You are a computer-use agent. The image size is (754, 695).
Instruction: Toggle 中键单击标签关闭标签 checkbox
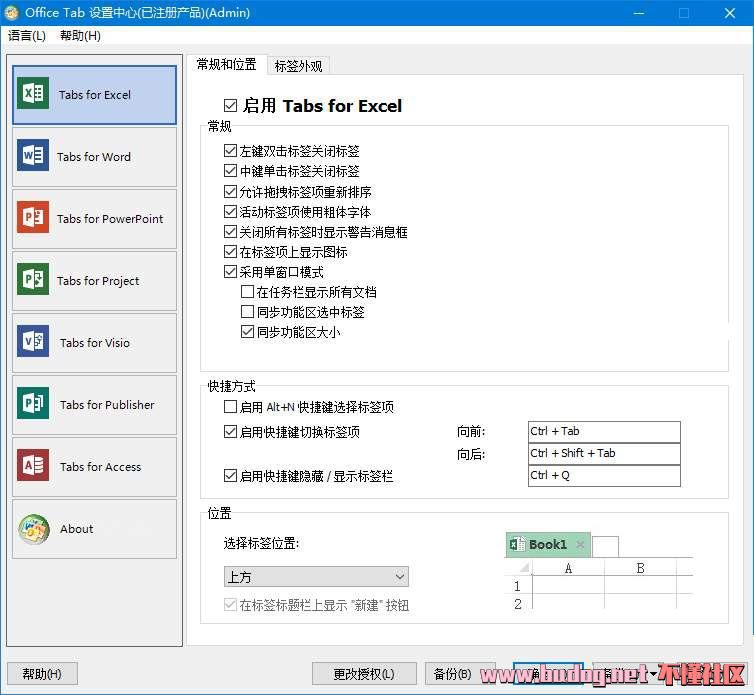click(230, 171)
